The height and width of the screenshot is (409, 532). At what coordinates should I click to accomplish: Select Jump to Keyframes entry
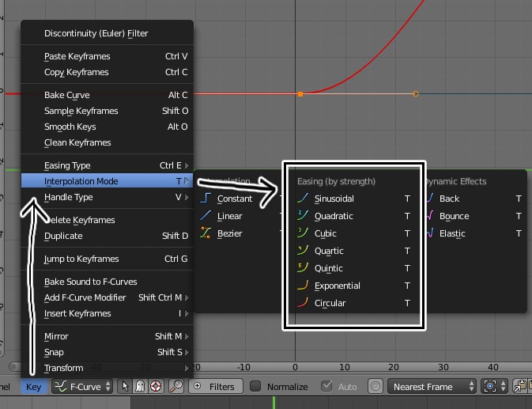coord(107,259)
